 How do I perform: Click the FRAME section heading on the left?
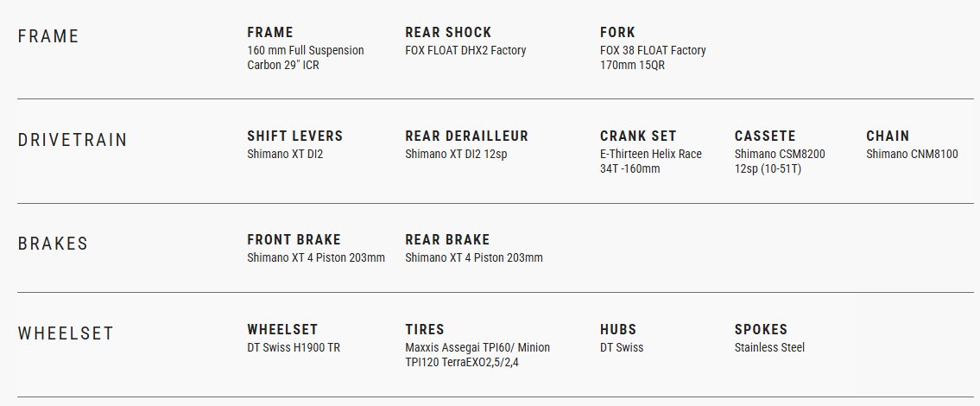coord(48,36)
